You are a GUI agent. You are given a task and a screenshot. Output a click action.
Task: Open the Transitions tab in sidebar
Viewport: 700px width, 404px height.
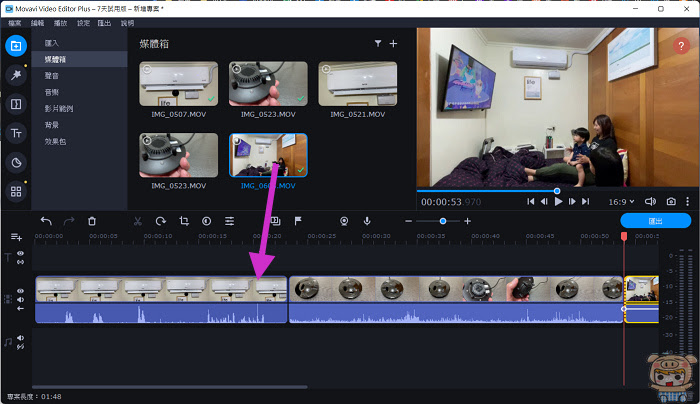coord(16,104)
